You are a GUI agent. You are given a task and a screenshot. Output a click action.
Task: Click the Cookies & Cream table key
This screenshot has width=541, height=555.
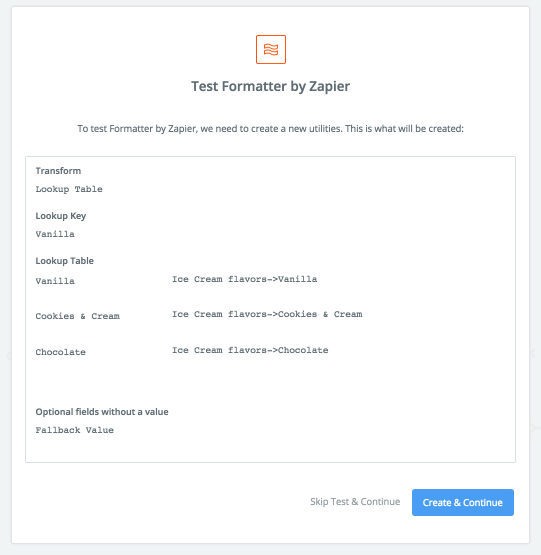78,316
